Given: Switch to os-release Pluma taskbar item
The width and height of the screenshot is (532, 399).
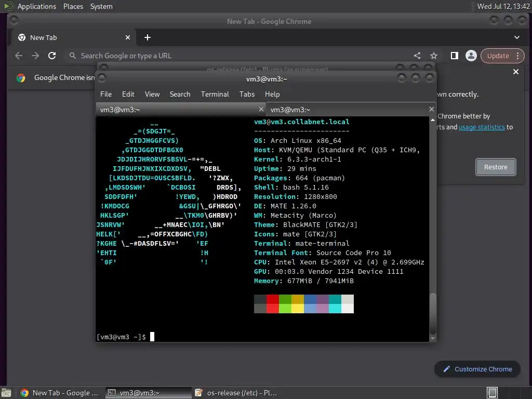Looking at the screenshot, I should click(x=236, y=393).
